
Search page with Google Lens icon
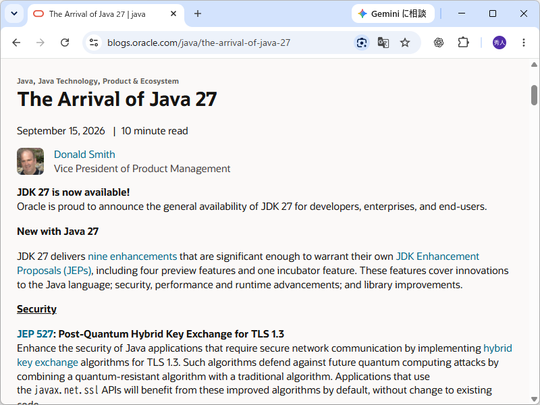(362, 43)
